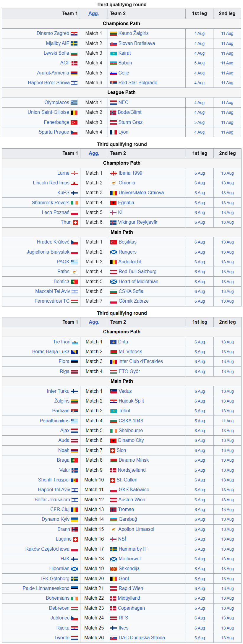Open 6 Aug first-leg date in Twente row

pyautogui.click(x=200, y=638)
